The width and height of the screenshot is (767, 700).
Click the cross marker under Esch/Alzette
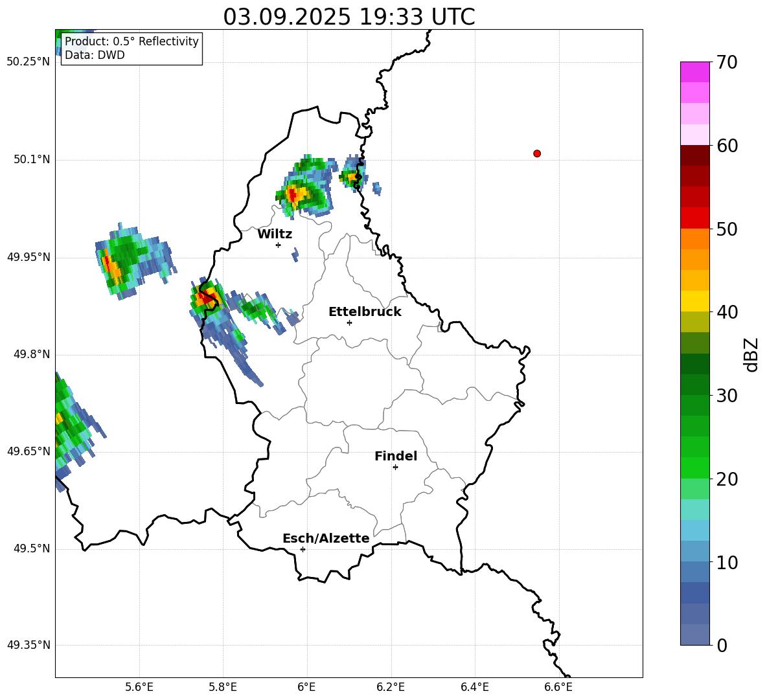point(303,549)
